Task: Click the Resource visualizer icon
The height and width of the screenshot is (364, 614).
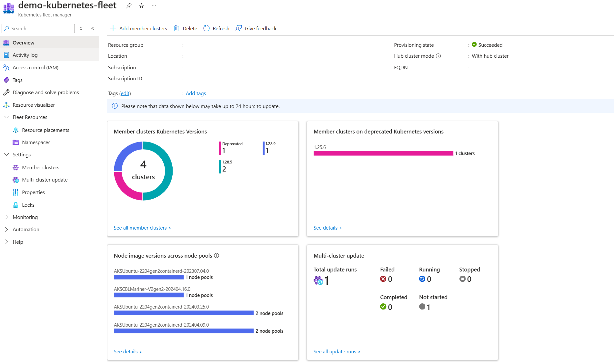Action: point(6,105)
